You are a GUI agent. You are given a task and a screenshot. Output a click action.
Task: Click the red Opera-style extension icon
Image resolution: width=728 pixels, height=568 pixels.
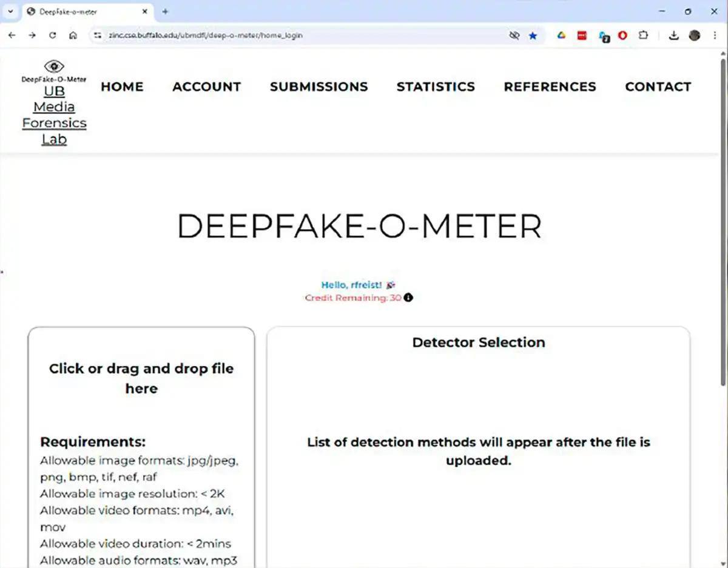tap(622, 36)
